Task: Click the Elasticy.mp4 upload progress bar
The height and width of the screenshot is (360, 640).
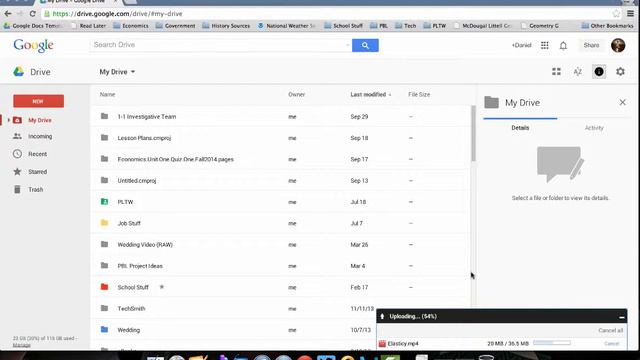Action: click(552, 343)
